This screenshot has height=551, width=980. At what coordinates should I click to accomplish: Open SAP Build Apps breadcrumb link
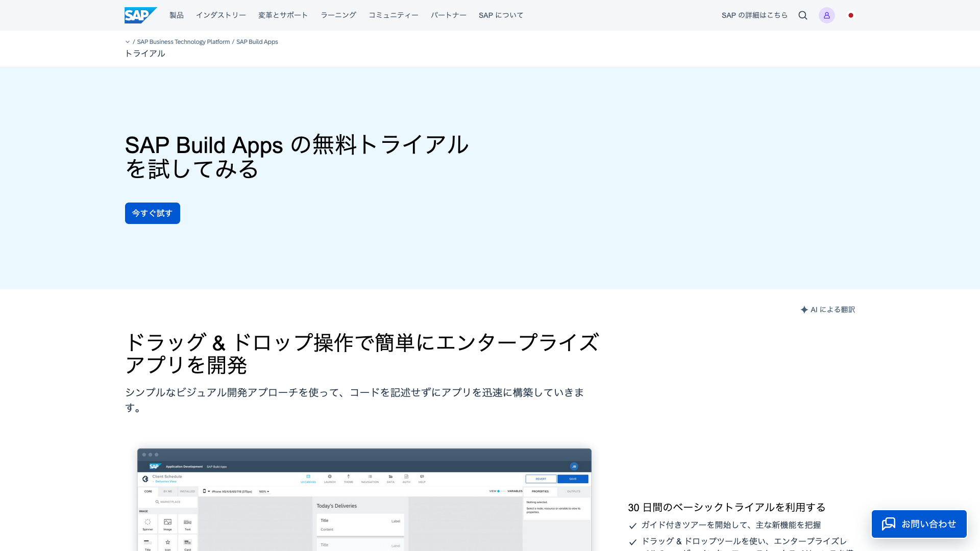point(257,42)
